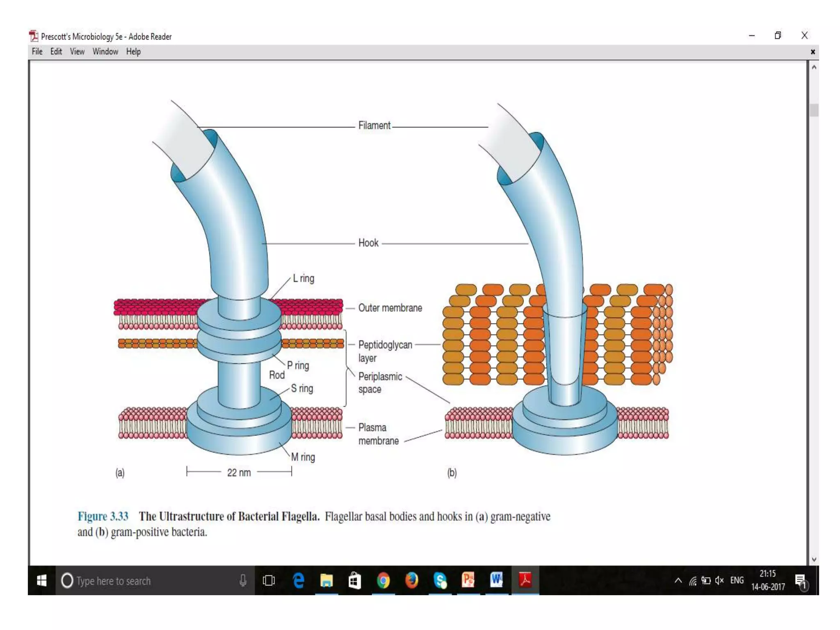Switch to PowerPoint in taskbar

468,580
